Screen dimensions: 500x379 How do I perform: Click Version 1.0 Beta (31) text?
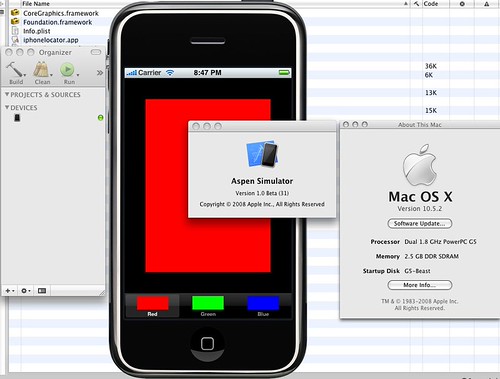point(262,193)
